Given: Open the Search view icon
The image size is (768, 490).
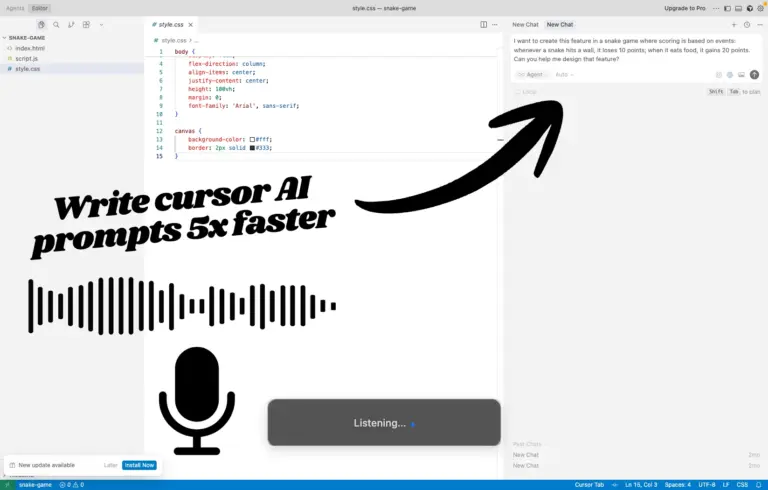Looking at the screenshot, I should [x=56, y=24].
